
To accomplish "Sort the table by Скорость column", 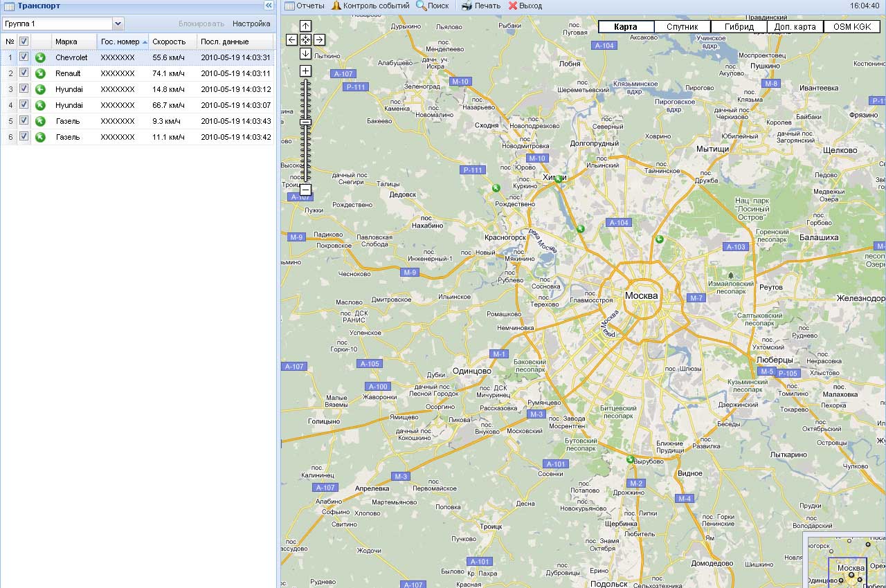I will pos(170,42).
